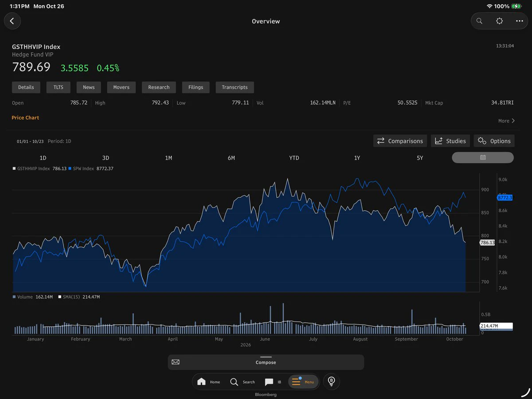Open the News section
532x399 pixels.
89,87
